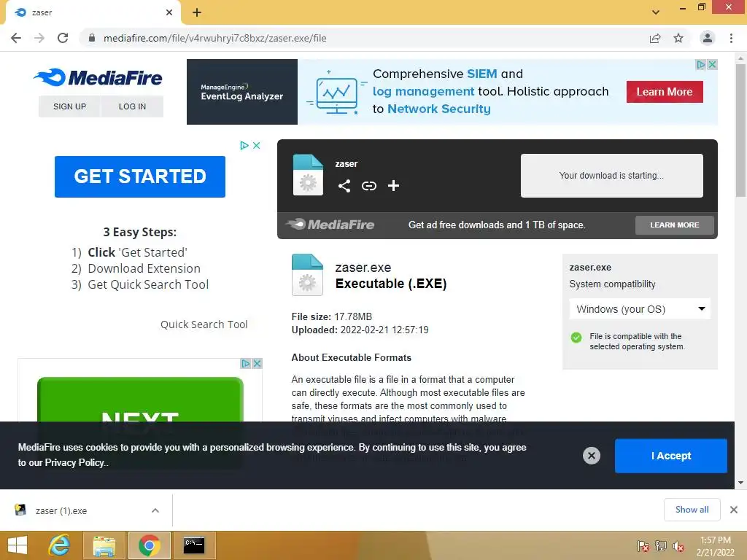Click AdChoices icon above GET STARTED
This screenshot has height=560, width=747.
[244, 145]
